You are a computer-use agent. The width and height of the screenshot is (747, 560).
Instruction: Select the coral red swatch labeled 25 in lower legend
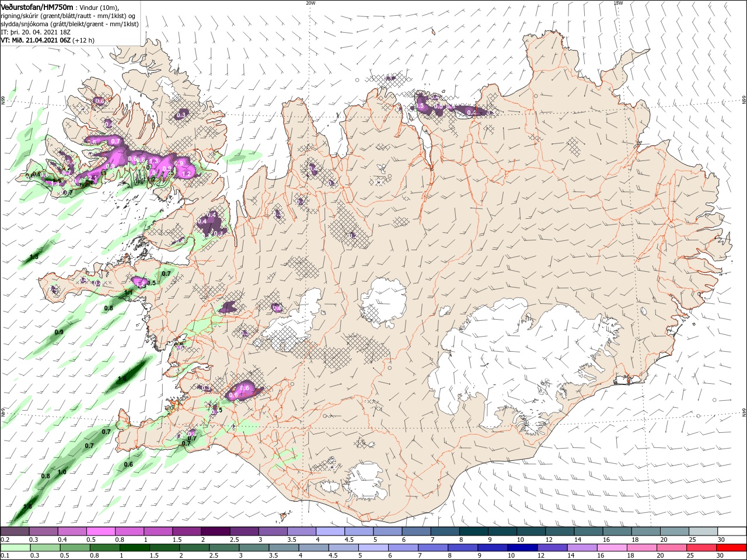tap(702, 547)
